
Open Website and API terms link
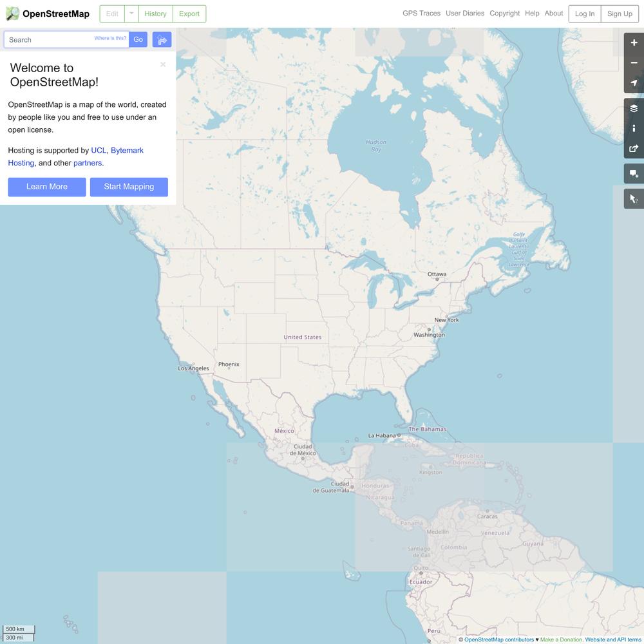click(614, 639)
